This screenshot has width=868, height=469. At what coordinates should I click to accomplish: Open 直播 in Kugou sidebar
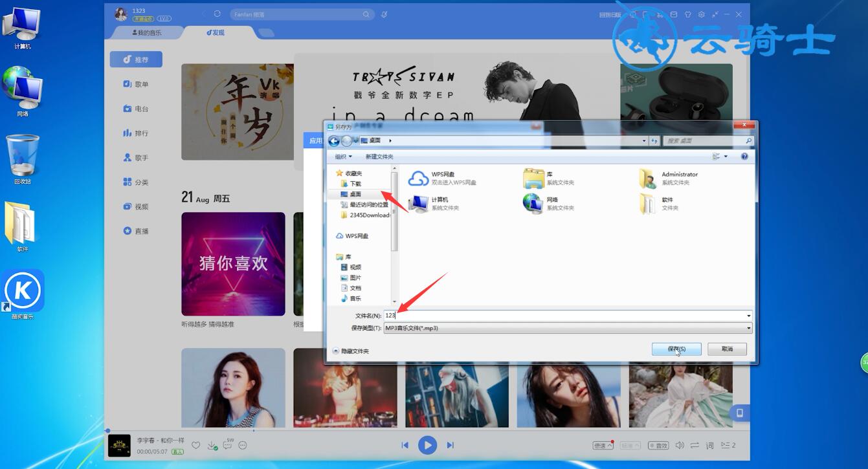(136, 231)
